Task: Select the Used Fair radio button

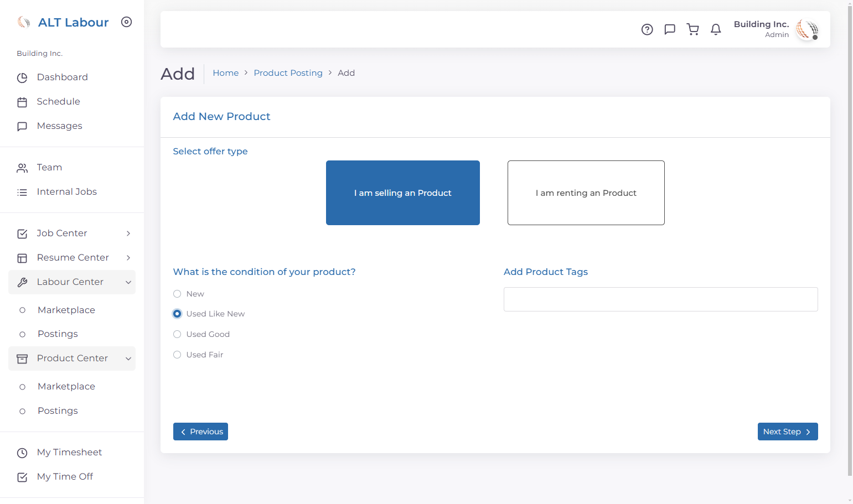Action: click(177, 355)
